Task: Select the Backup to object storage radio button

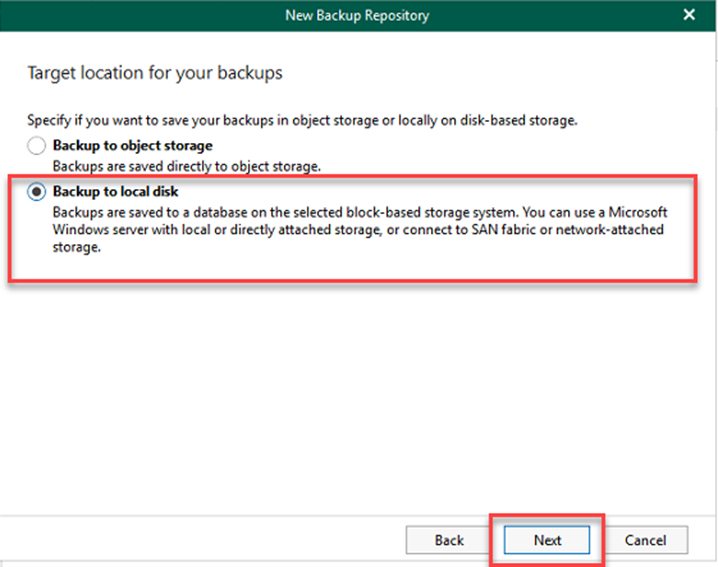Action: (37, 146)
